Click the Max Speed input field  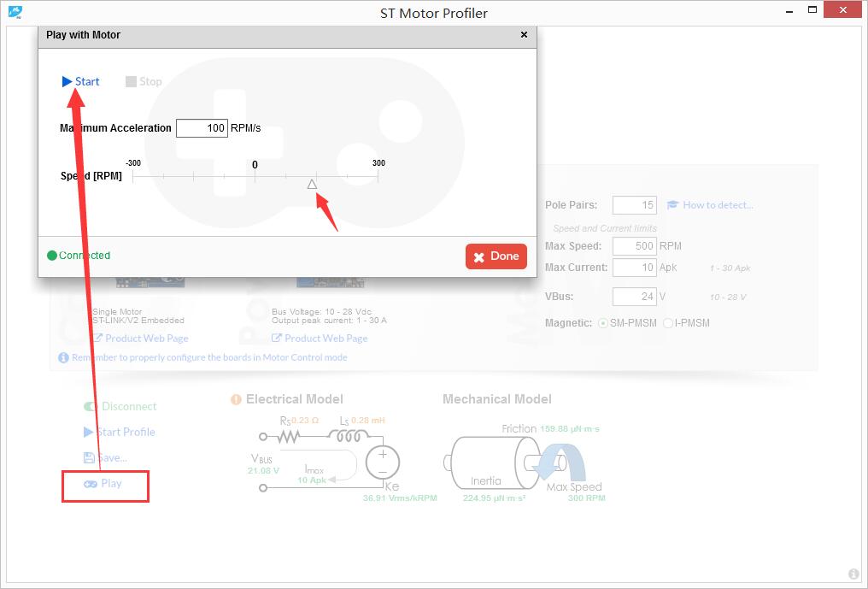coord(635,246)
